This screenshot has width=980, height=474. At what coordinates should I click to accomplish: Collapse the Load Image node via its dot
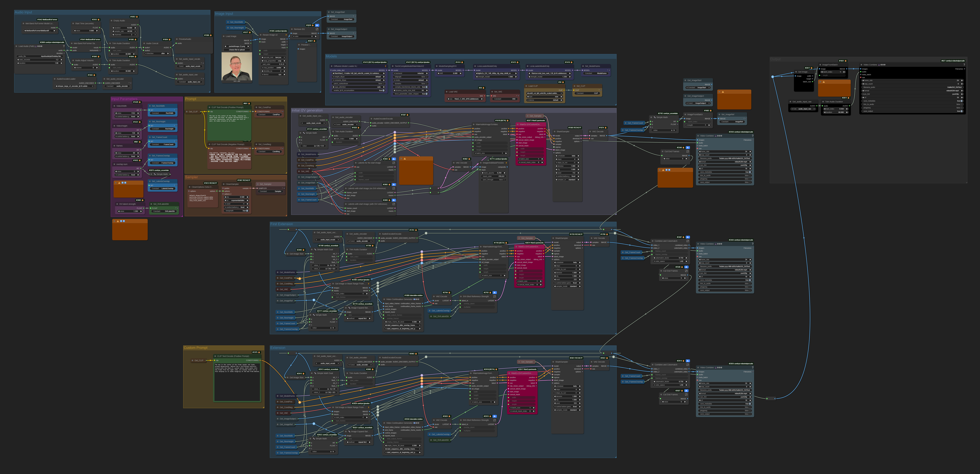point(224,36)
